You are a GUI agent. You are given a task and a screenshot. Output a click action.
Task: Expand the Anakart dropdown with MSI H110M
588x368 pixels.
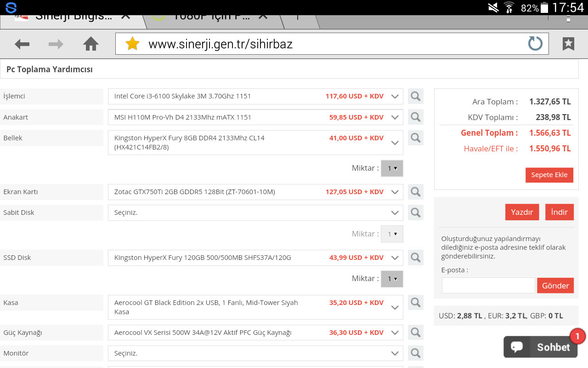255,117
